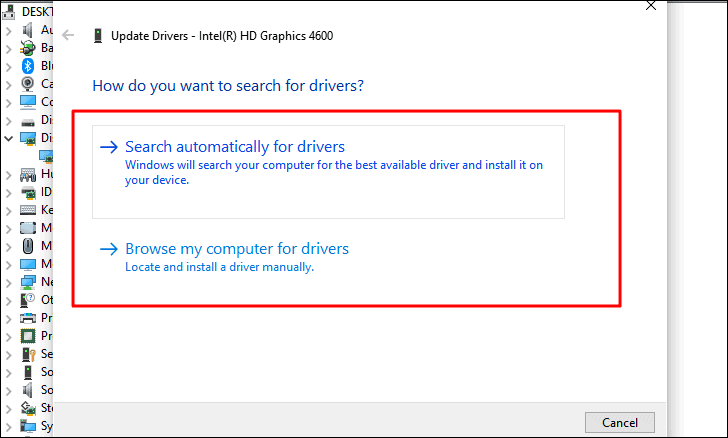Collapse the expanded Display adapters category
The image size is (728, 438).
[8, 138]
